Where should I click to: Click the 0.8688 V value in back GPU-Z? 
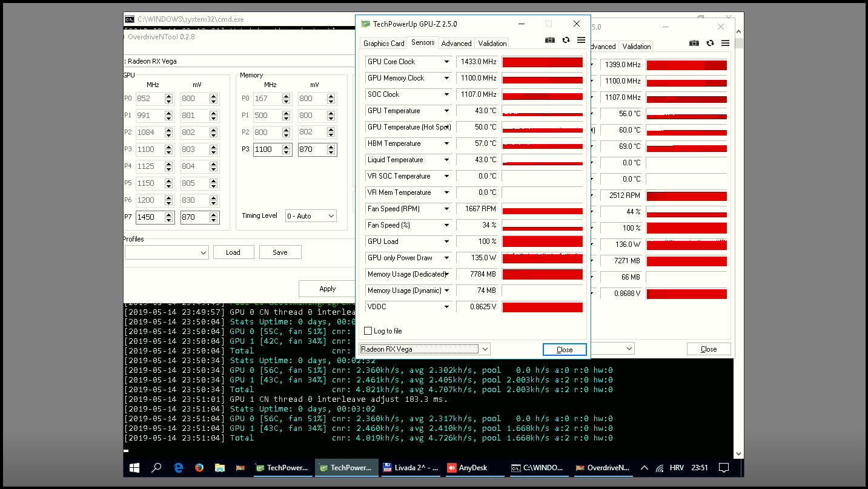tap(621, 294)
